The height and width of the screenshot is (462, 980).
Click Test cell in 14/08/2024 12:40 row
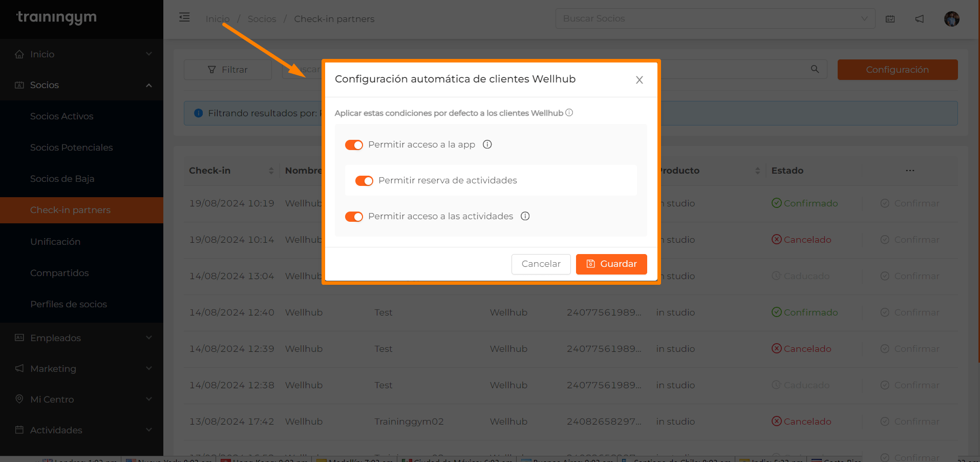[x=384, y=312]
